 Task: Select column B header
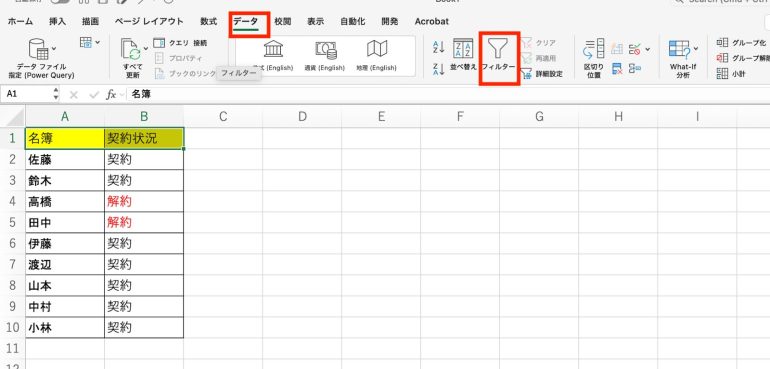pyautogui.click(x=144, y=117)
